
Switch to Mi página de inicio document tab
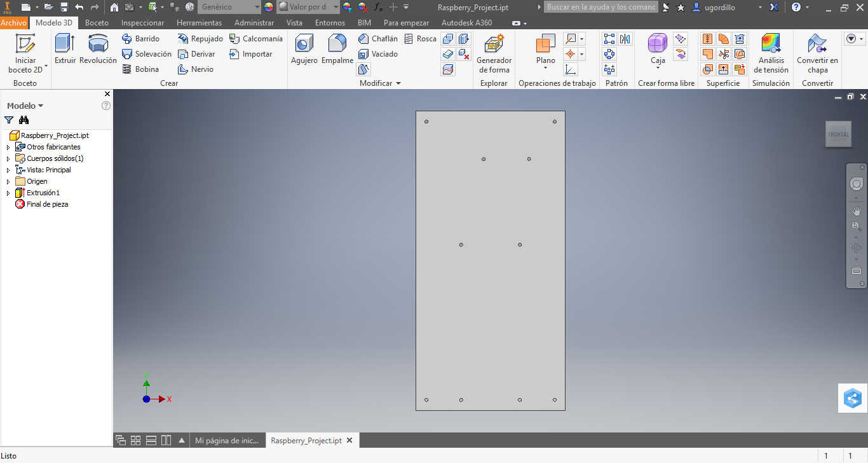(227, 440)
